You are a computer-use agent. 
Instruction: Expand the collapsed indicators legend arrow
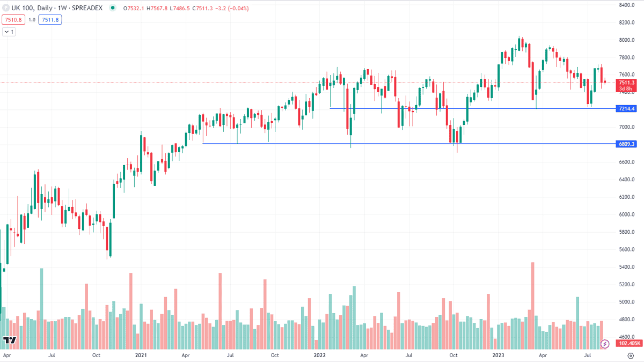[9, 32]
